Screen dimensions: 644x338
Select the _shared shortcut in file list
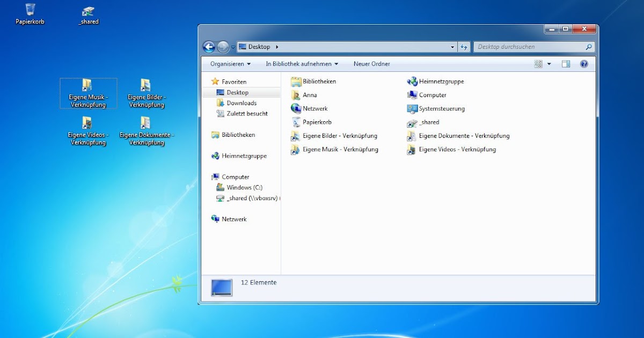(423, 122)
